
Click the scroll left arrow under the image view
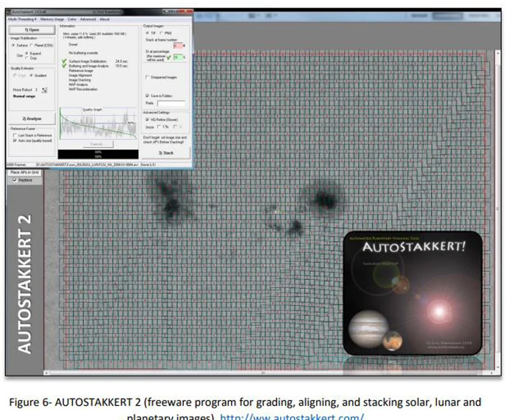47,373
